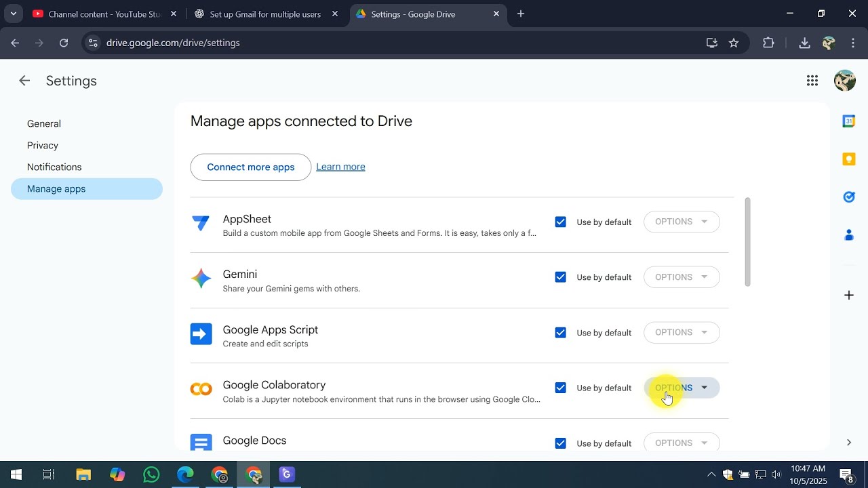Screen dimensions: 868x488
Task: Uncheck Use by default for Gemini
Action: (560, 277)
